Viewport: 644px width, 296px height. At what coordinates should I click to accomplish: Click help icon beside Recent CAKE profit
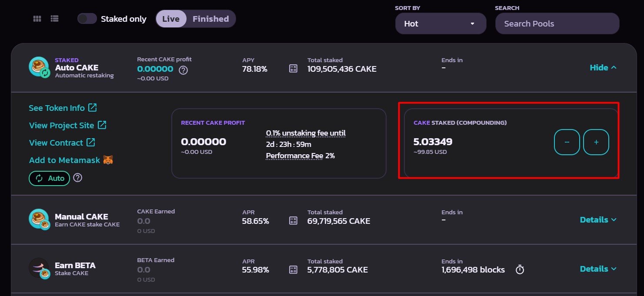tap(184, 70)
